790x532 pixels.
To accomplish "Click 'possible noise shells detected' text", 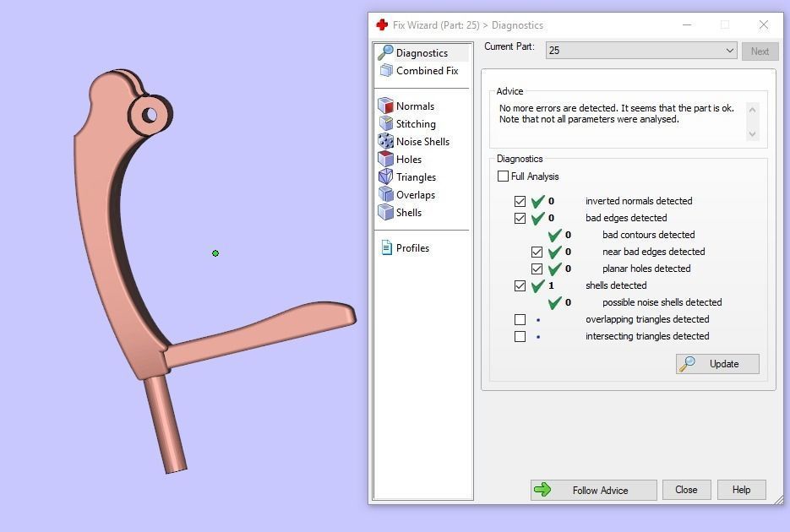I will (x=662, y=302).
